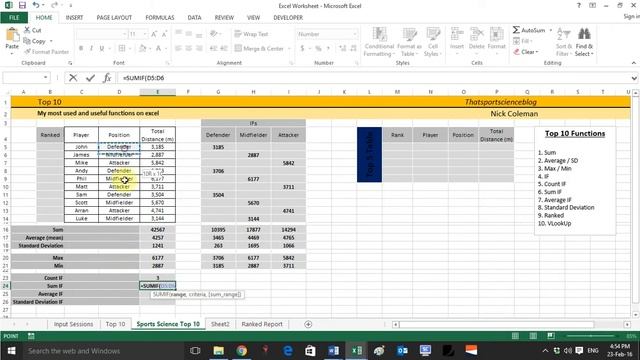The height and width of the screenshot is (360, 640).
Task: Open the Sheet2 sheet tab
Action: [220, 324]
